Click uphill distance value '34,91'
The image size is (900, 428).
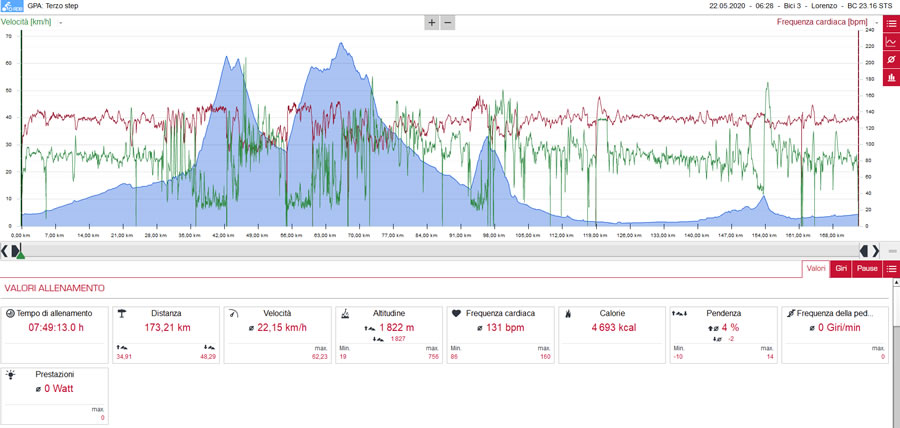click(124, 357)
